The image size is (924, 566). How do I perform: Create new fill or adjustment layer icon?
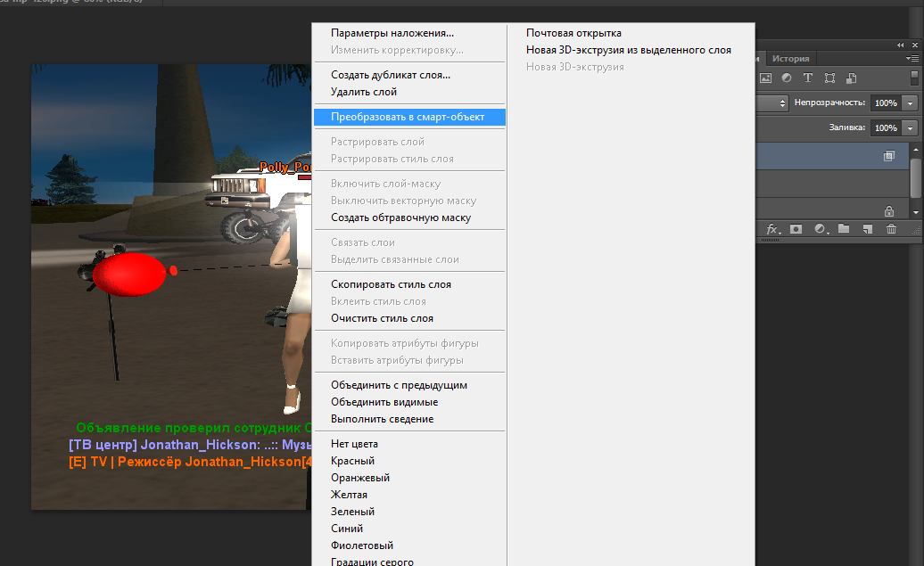(821, 229)
